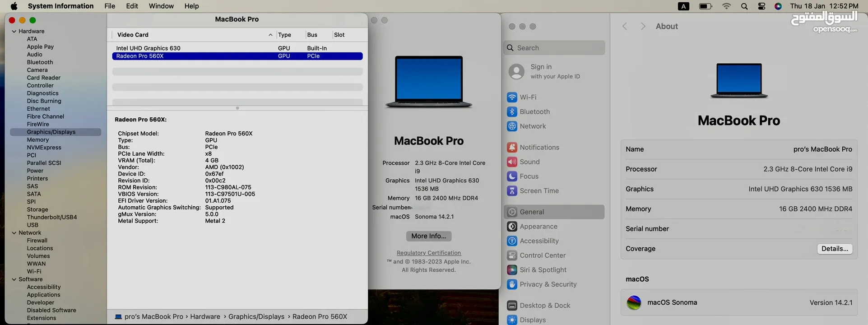Click the Coverage Details... button

[x=835, y=249]
